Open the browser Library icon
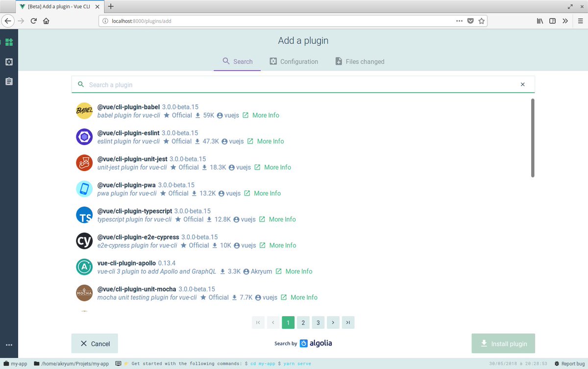 click(x=540, y=21)
